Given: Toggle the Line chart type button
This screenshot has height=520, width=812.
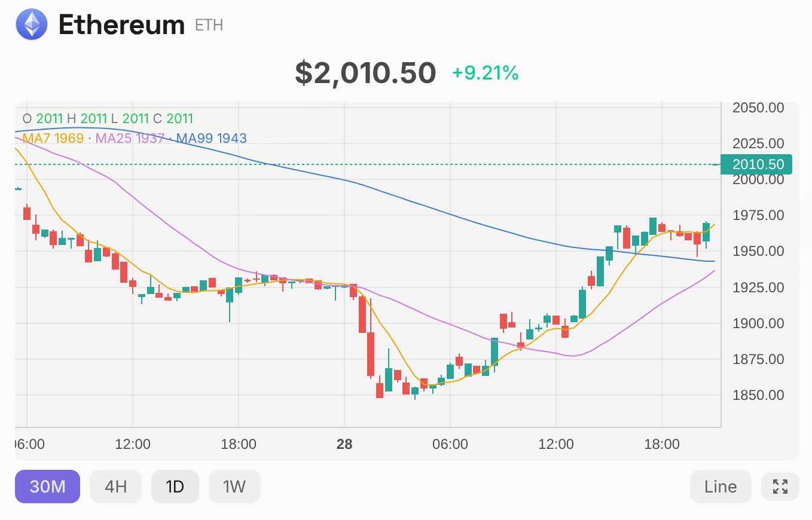Looking at the screenshot, I should point(720,487).
